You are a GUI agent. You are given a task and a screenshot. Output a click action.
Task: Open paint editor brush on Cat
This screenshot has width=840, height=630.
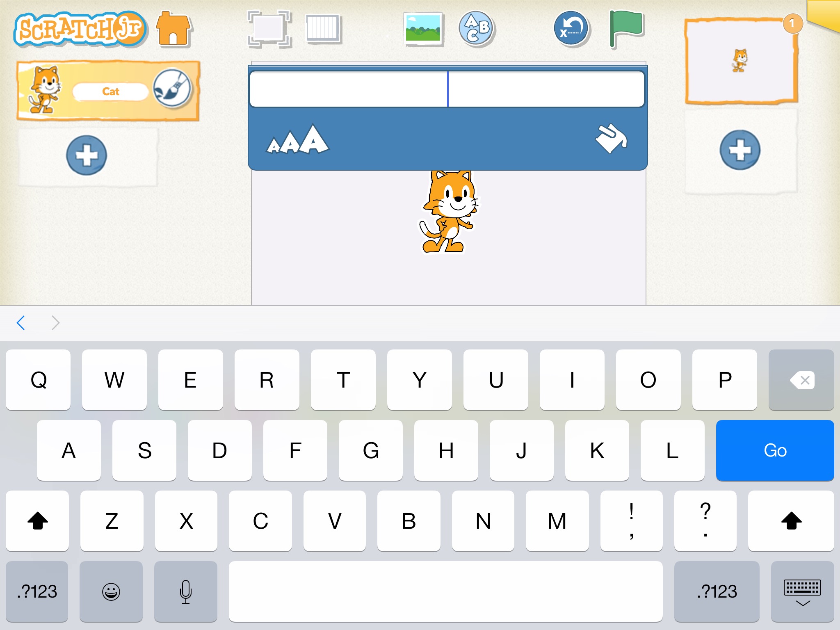pos(172,89)
